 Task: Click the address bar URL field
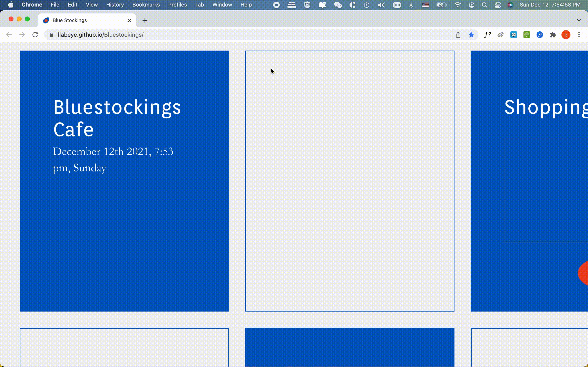tap(219, 35)
